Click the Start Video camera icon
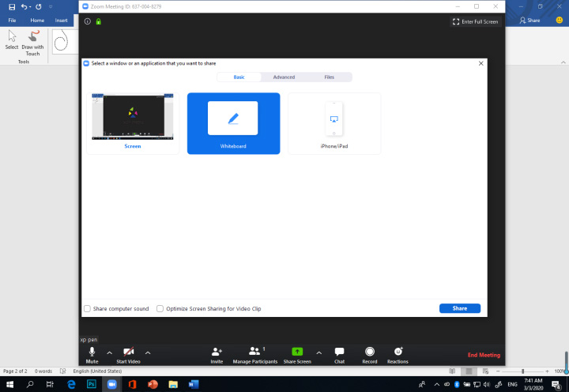This screenshot has width=569, height=392. coord(129,352)
